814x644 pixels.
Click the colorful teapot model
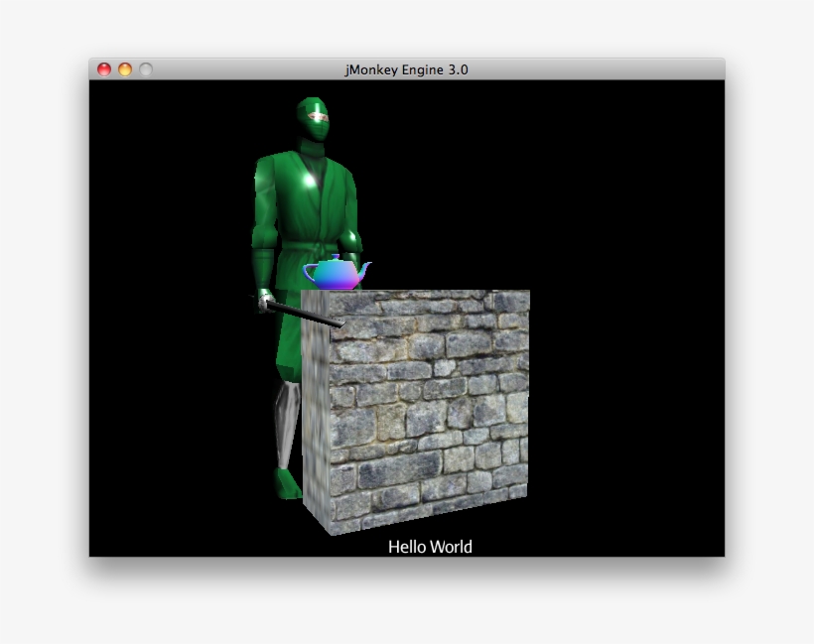point(336,276)
